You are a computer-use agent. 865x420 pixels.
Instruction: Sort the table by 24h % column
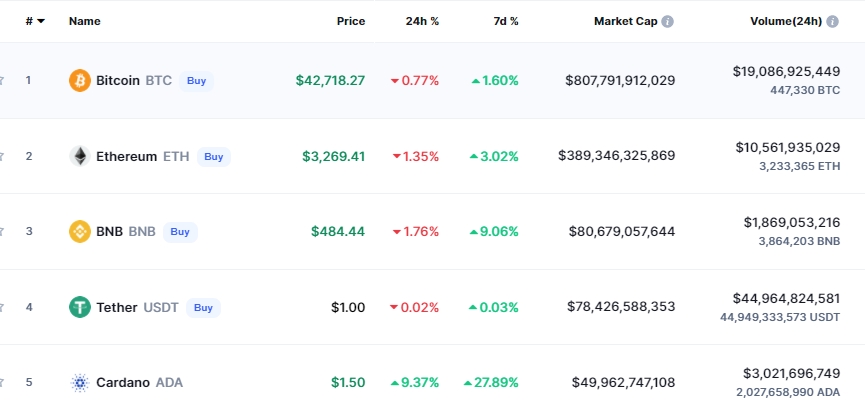423,21
